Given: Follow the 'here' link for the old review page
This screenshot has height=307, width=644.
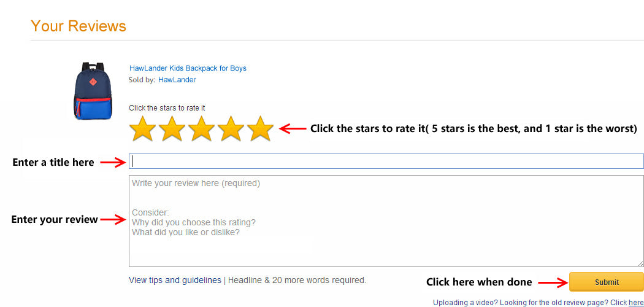Looking at the screenshot, I should click(636, 303).
